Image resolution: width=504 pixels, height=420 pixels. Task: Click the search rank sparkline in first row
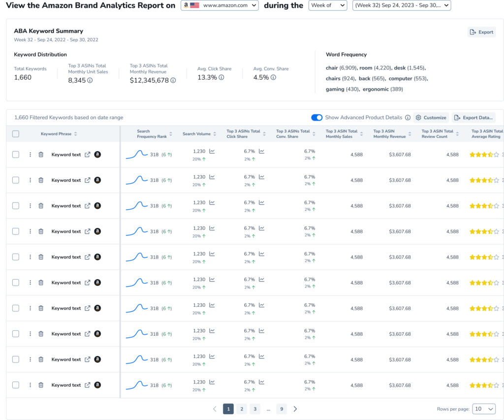tap(137, 155)
